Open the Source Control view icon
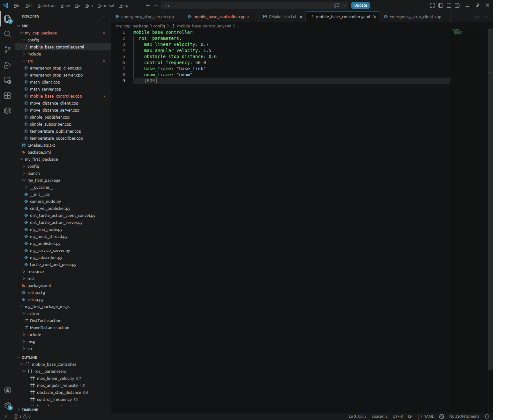 click(8, 49)
